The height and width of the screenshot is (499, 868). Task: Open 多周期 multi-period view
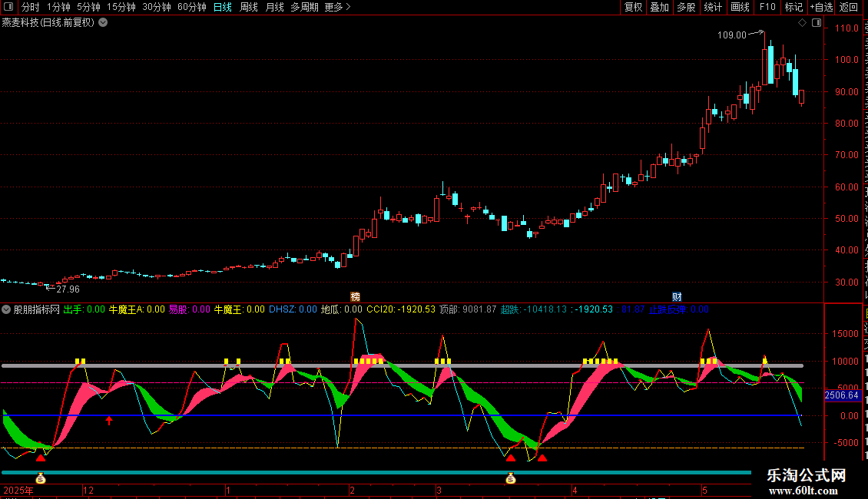click(304, 7)
